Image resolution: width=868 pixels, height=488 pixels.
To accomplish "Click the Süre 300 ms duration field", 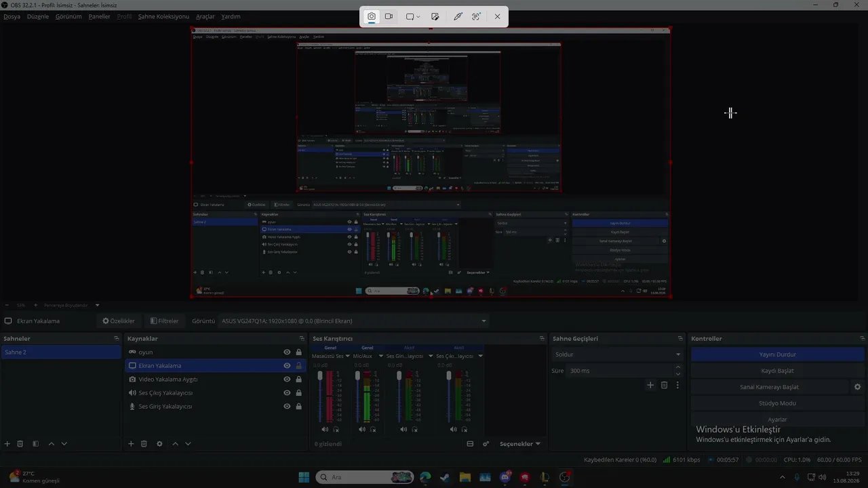I will pyautogui.click(x=620, y=371).
